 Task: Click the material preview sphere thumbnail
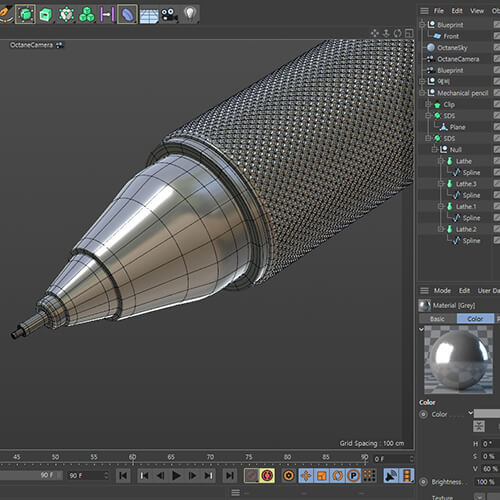pos(458,360)
